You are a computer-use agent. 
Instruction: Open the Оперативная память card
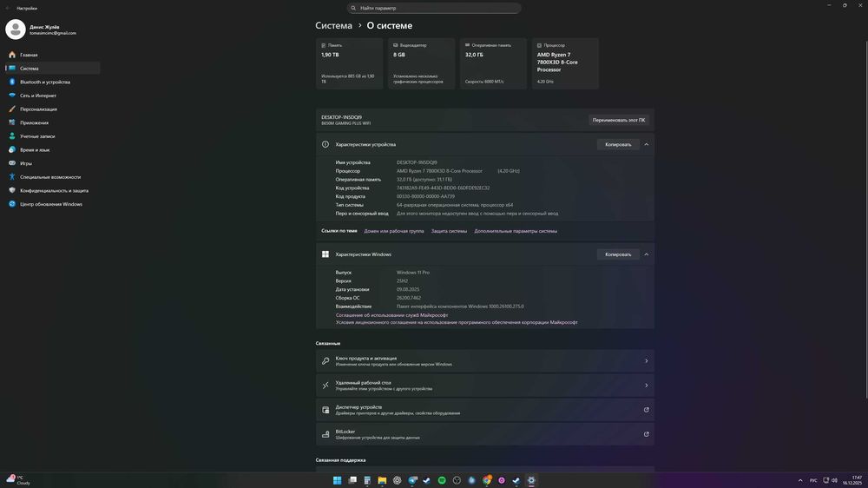[x=493, y=63]
